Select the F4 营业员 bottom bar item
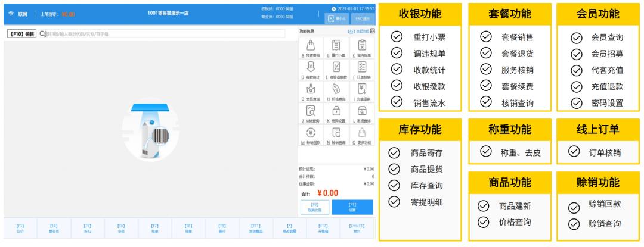Image resolution: width=644 pixels, height=247 pixels. [x=54, y=229]
